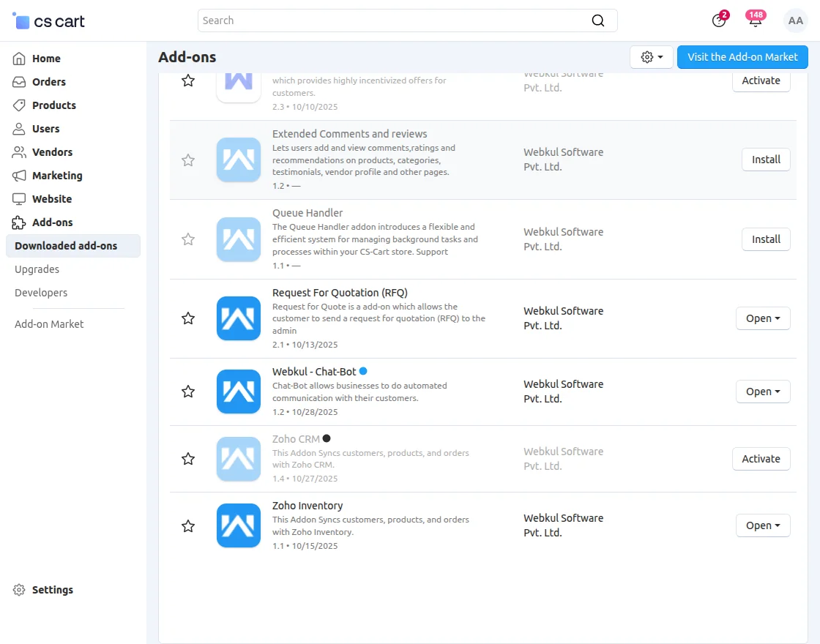Click the Webkul Chat-Bot add-on logo
This screenshot has width=820, height=644.
click(239, 392)
